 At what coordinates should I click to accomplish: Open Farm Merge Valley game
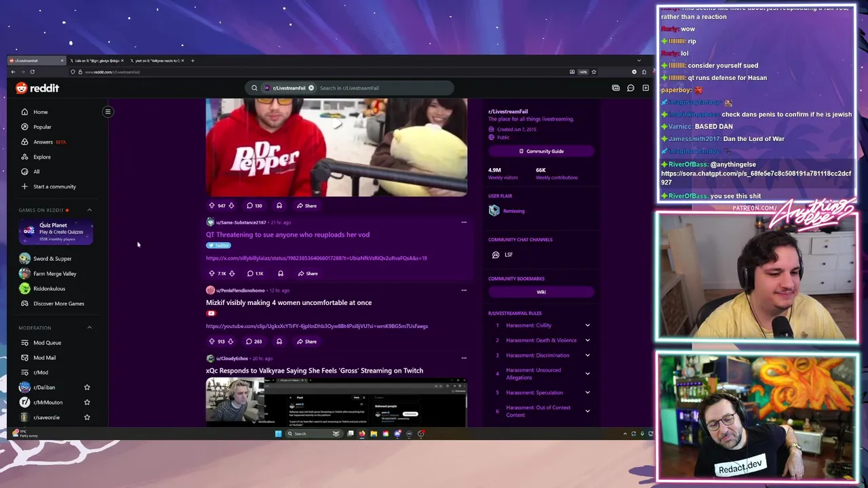[54, 274]
